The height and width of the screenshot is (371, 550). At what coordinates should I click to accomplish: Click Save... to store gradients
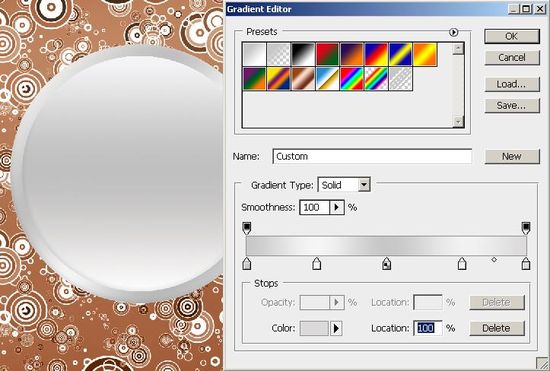pos(512,105)
